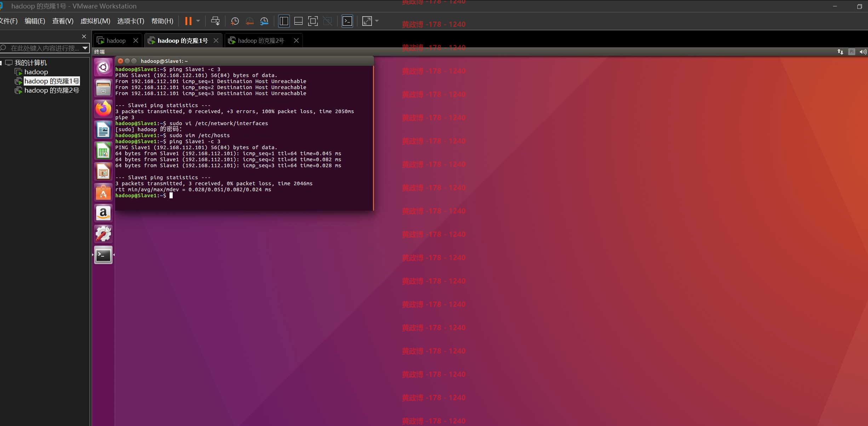Minimize the hadoop@Slave1 terminal window

point(127,61)
